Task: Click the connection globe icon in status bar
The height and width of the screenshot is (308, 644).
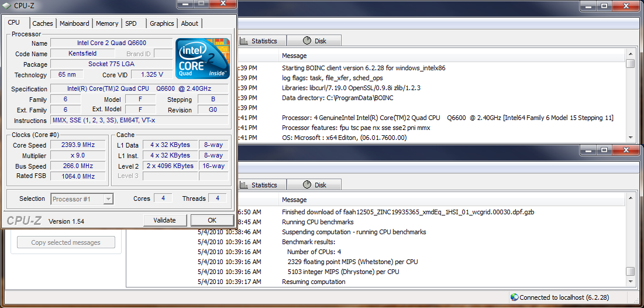Action: point(514,297)
